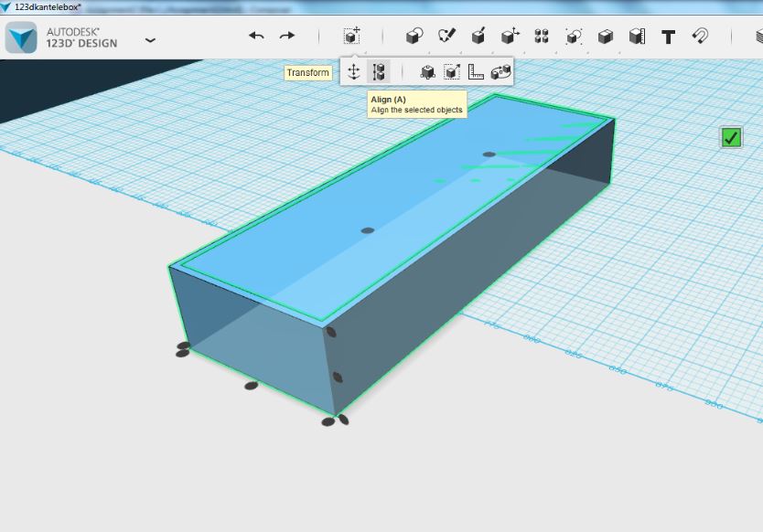The width and height of the screenshot is (763, 532).
Task: Toggle the Snap magnet tool
Action: (700, 36)
